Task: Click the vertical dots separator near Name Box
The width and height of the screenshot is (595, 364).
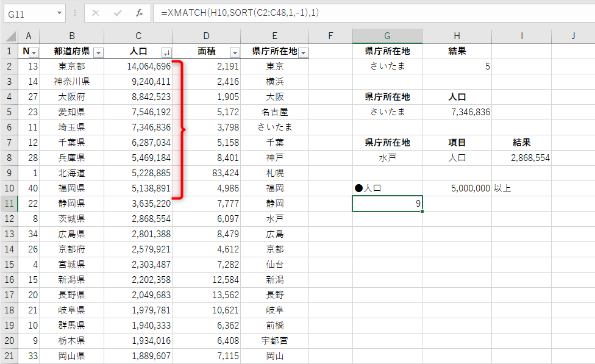Action: pyautogui.click(x=74, y=13)
